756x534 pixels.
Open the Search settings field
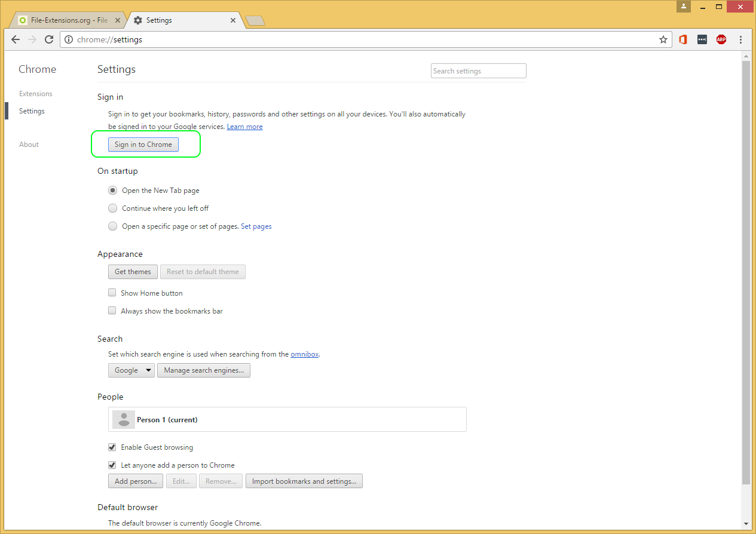(478, 70)
